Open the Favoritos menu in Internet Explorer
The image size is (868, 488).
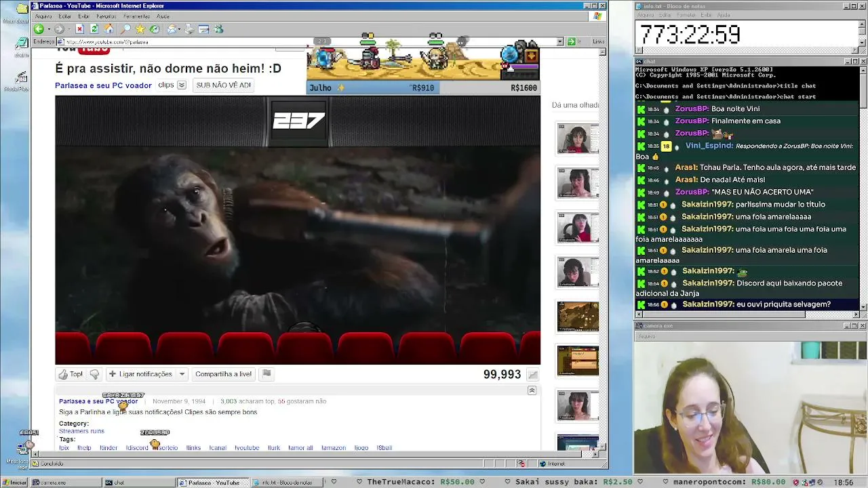pyautogui.click(x=106, y=16)
